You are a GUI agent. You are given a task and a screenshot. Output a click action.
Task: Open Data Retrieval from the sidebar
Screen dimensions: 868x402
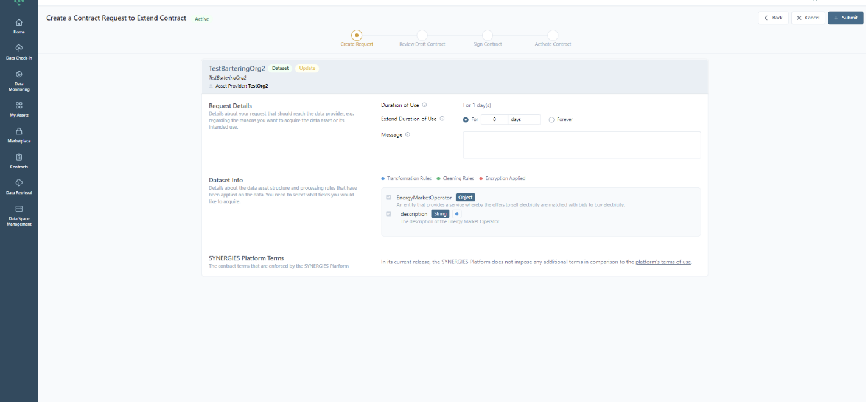(x=19, y=187)
